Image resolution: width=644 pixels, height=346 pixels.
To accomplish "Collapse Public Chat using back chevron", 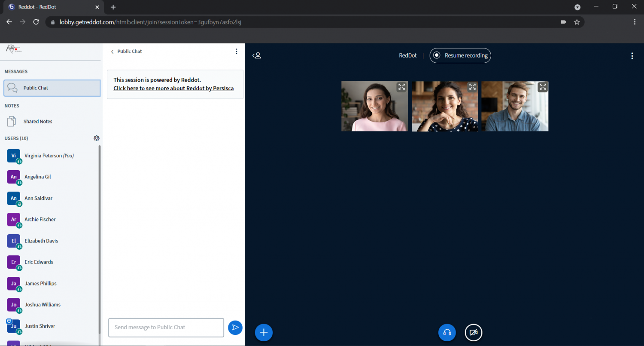I will click(112, 52).
